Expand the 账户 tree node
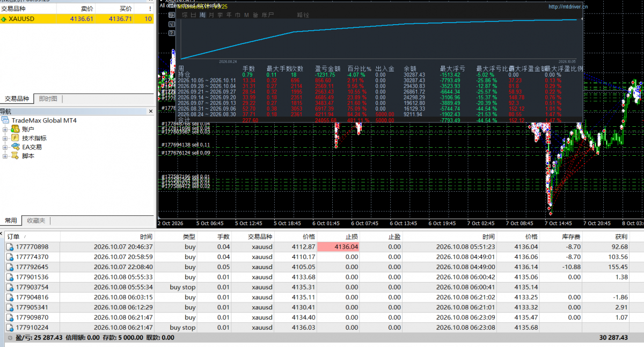 click(x=5, y=129)
